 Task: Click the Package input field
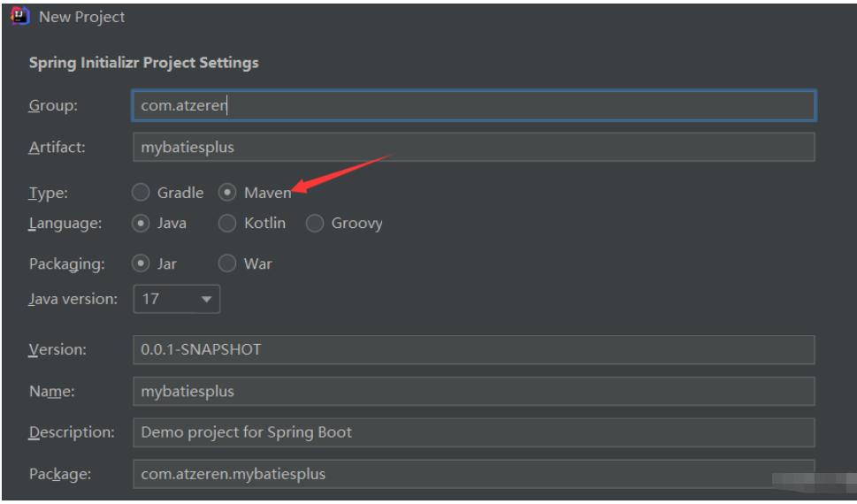pyautogui.click(x=473, y=474)
